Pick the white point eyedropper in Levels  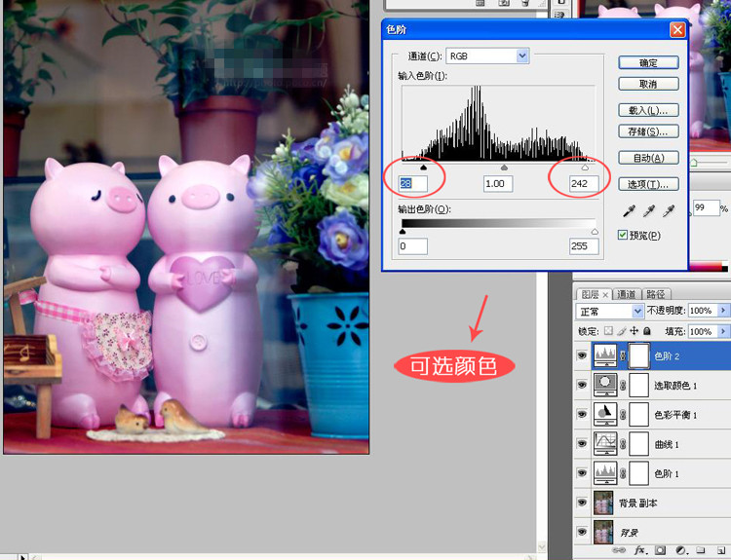tap(669, 210)
